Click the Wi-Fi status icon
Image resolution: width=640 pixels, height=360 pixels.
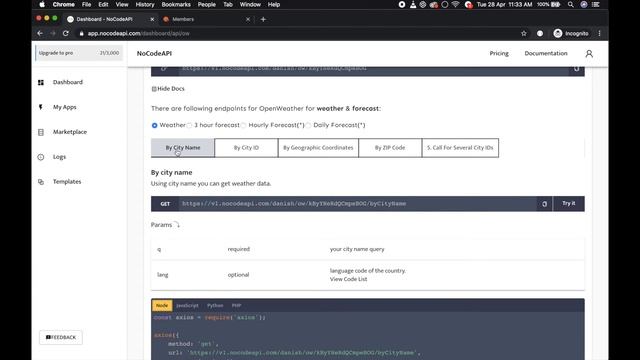(456, 4)
